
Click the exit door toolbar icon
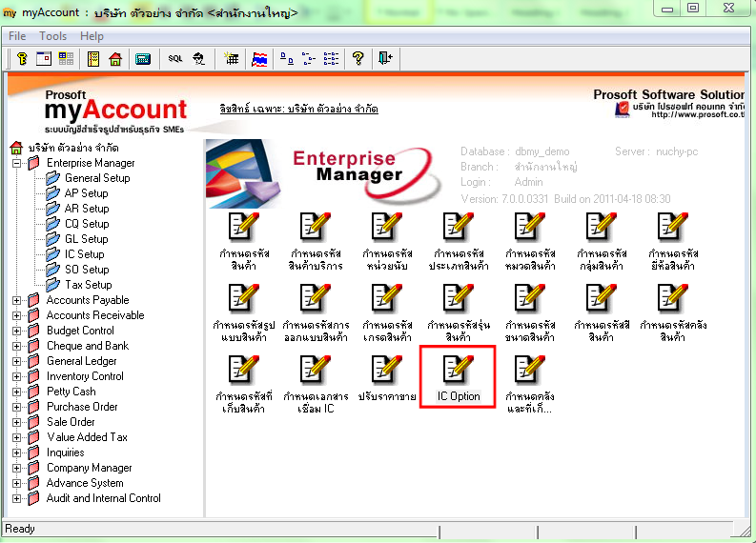(x=384, y=59)
